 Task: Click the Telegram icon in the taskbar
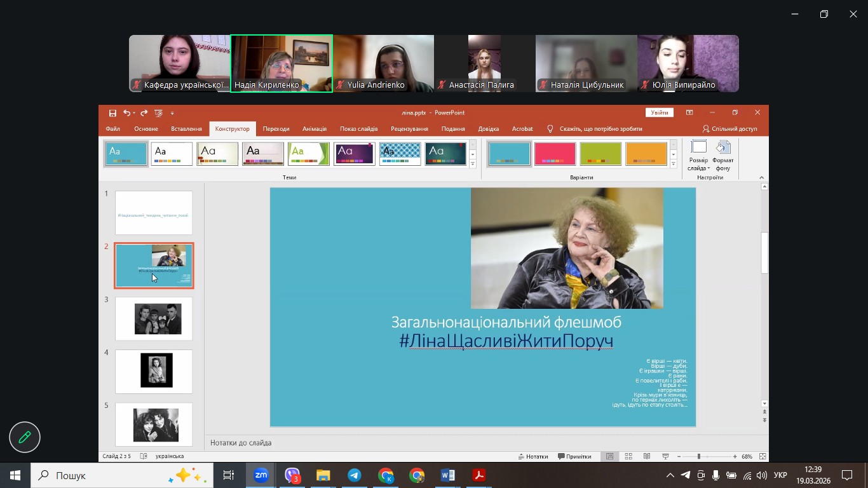pos(355,475)
